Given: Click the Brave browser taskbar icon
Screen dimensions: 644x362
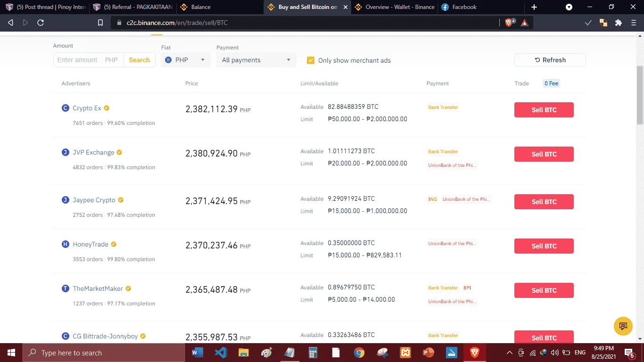Looking at the screenshot, I should point(474,353).
